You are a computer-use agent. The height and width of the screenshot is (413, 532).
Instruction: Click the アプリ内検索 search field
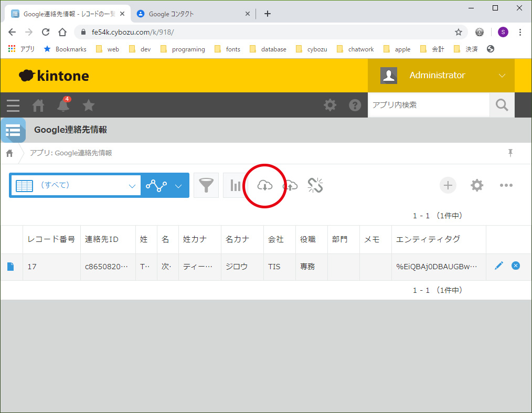(429, 105)
